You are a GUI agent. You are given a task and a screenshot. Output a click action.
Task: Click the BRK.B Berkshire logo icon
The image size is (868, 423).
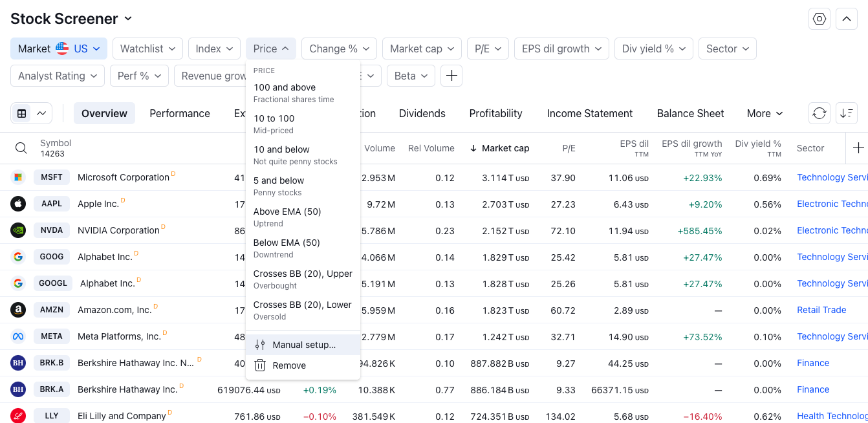pyautogui.click(x=18, y=363)
